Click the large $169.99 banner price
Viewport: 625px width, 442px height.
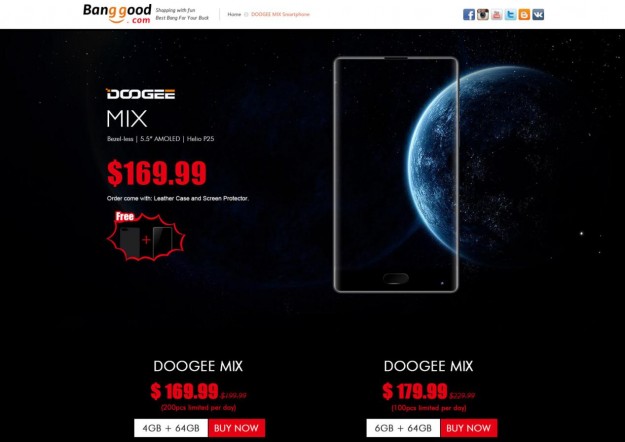tap(157, 173)
